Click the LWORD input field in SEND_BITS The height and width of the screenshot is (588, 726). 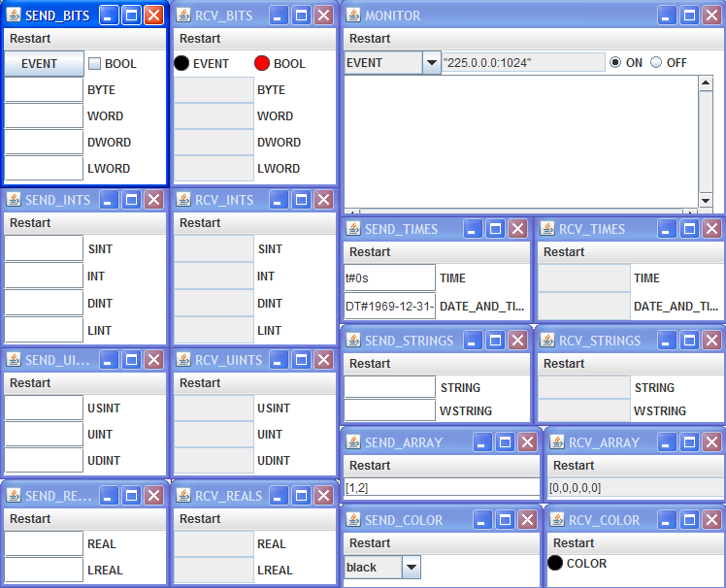pos(44,168)
